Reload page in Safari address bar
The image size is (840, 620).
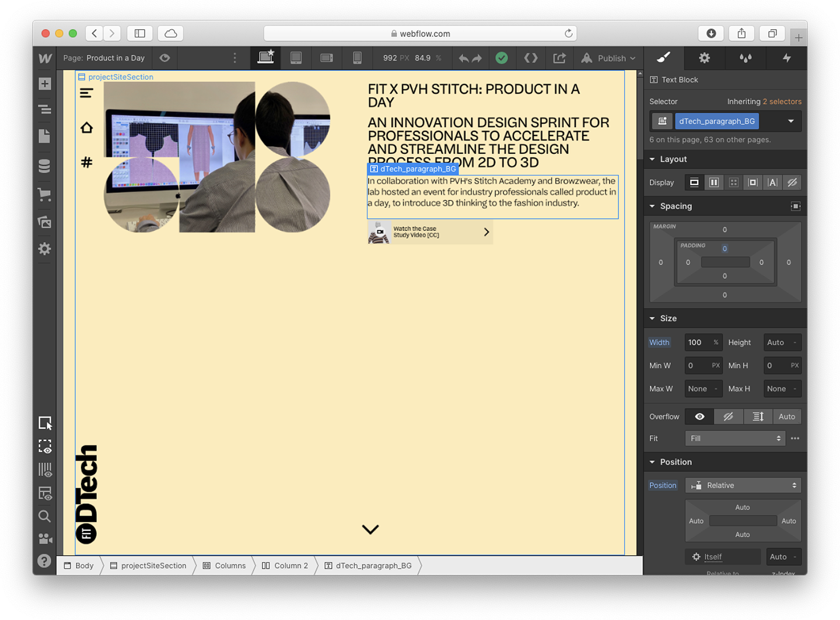pyautogui.click(x=568, y=33)
